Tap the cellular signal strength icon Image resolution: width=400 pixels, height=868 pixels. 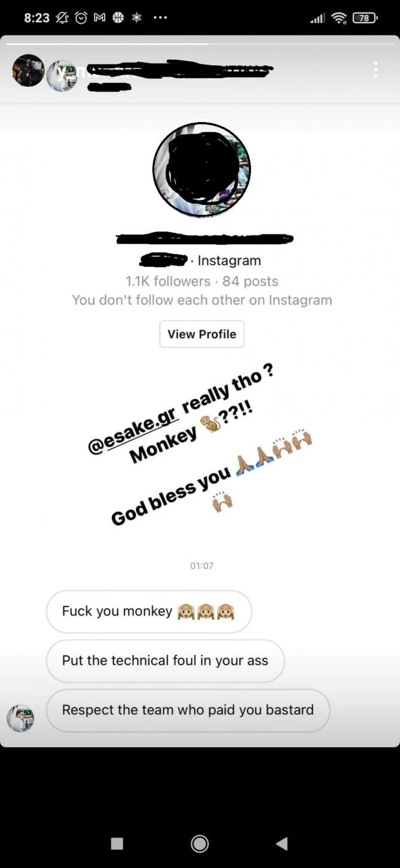click(317, 17)
